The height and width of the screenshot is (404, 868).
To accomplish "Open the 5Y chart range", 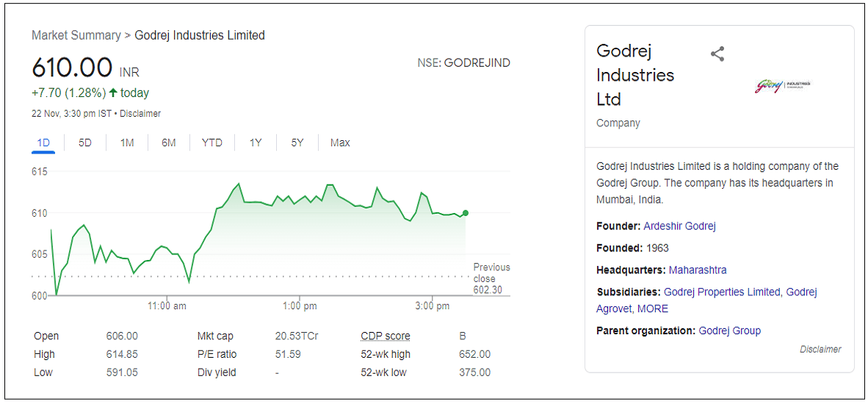I will [297, 143].
